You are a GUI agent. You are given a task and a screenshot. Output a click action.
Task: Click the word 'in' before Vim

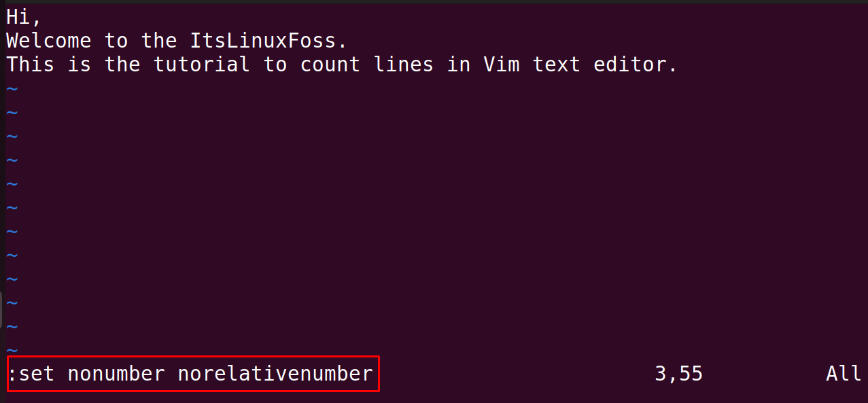(x=459, y=65)
